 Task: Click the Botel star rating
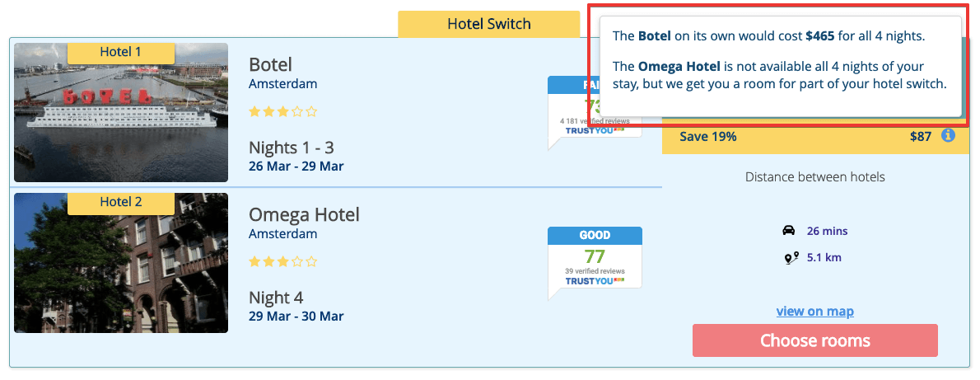pos(282,111)
